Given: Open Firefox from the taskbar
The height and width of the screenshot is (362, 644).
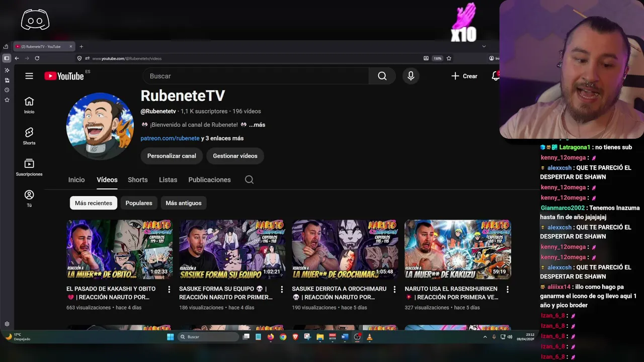Looking at the screenshot, I should pos(271,337).
